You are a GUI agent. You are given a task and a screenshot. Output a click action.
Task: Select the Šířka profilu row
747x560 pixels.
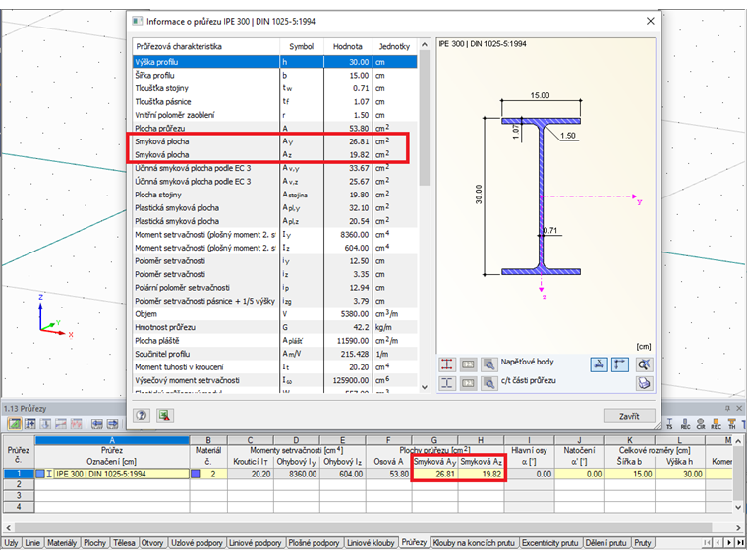coord(275,76)
